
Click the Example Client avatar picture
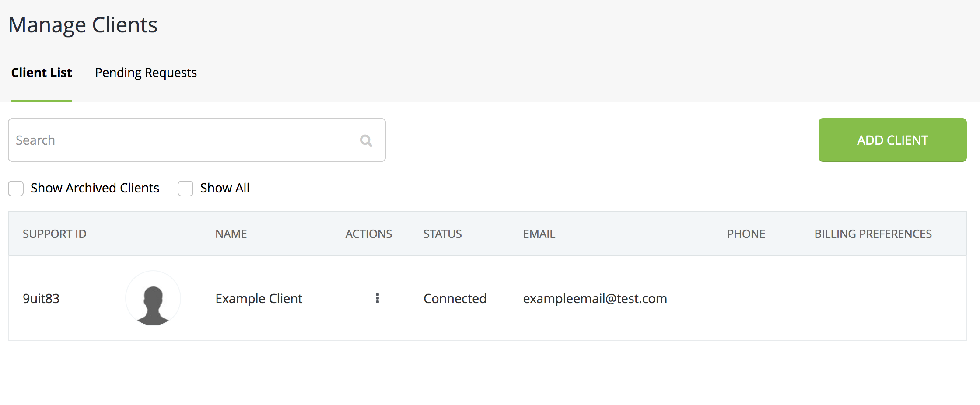[153, 299]
